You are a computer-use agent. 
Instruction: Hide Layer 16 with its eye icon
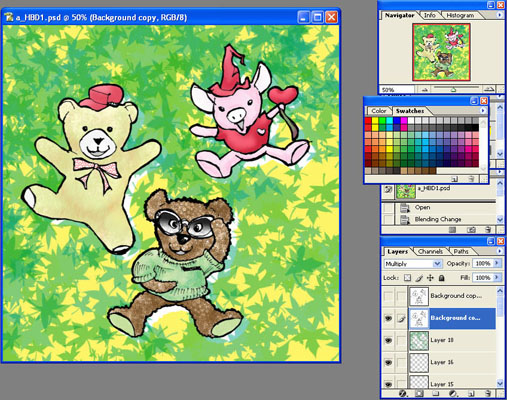tap(388, 363)
